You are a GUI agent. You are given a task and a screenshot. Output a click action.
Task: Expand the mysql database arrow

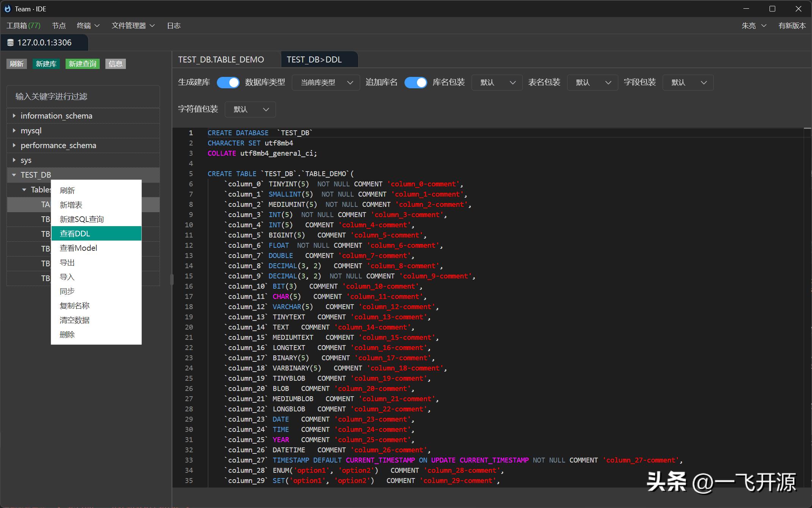coord(14,130)
